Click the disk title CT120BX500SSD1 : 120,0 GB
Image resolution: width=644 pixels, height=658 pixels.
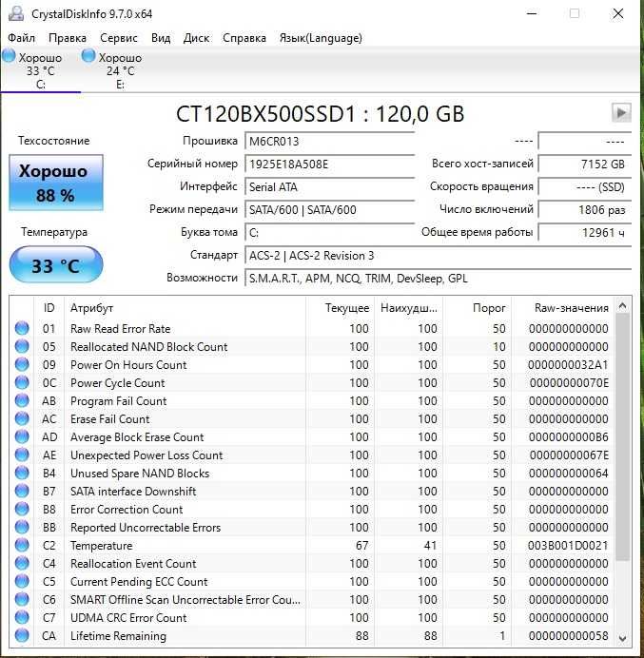[320, 114]
